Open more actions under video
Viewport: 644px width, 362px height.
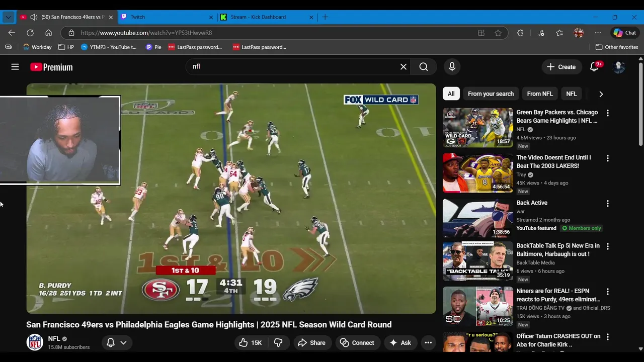(428, 343)
